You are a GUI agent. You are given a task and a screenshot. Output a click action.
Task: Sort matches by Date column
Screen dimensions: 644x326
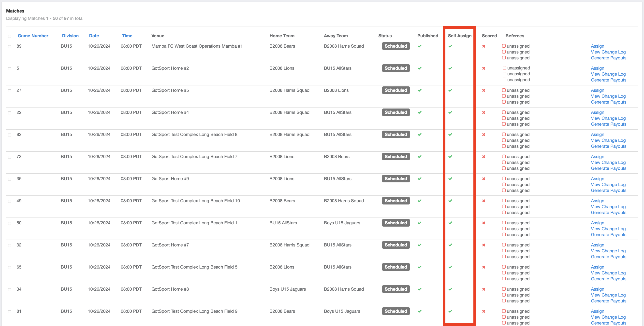94,36
